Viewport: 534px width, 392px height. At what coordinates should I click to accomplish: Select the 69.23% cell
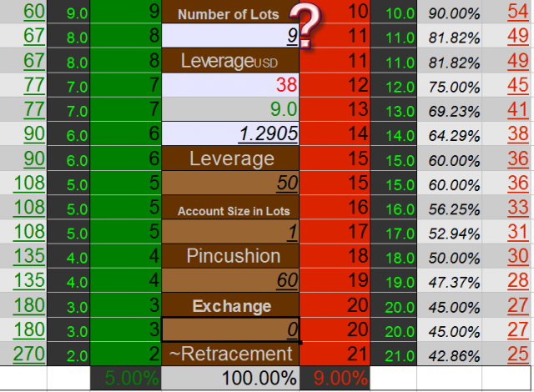click(x=450, y=109)
